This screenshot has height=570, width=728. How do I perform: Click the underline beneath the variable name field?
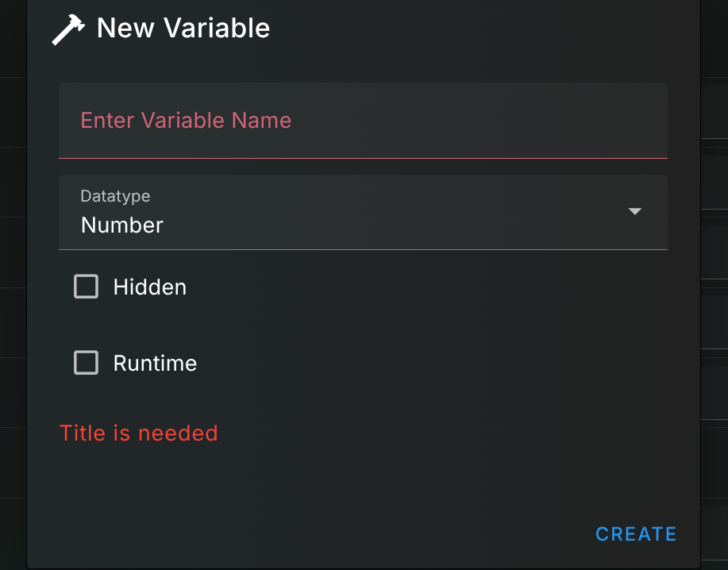point(362,158)
